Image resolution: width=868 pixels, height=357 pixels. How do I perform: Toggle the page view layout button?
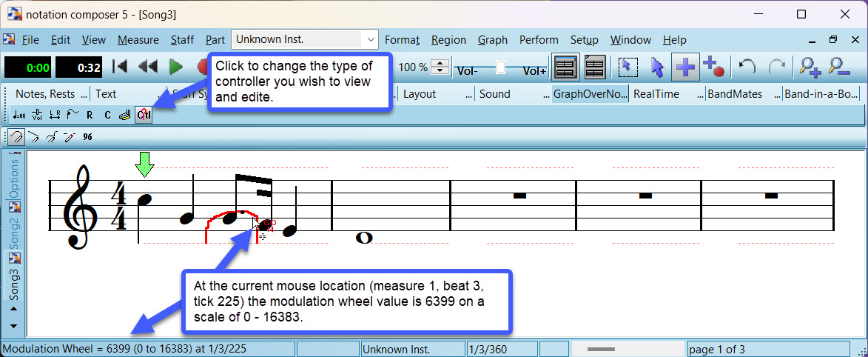click(x=566, y=67)
